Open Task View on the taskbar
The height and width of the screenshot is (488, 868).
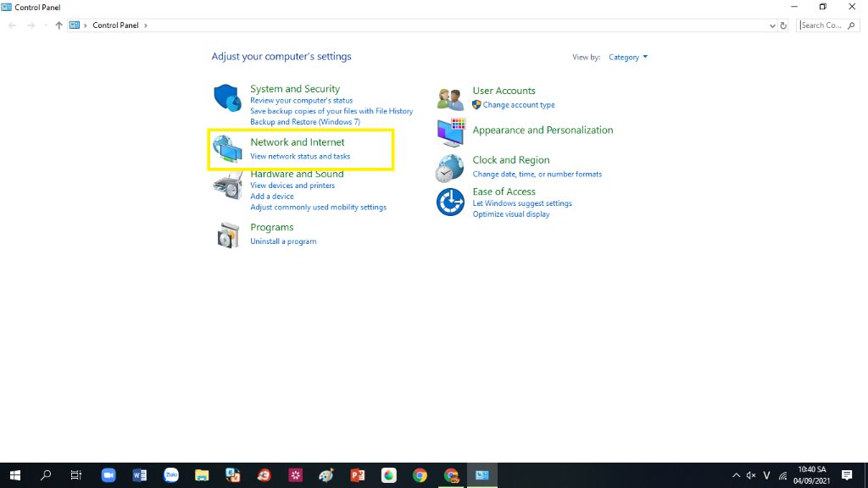pyautogui.click(x=76, y=475)
